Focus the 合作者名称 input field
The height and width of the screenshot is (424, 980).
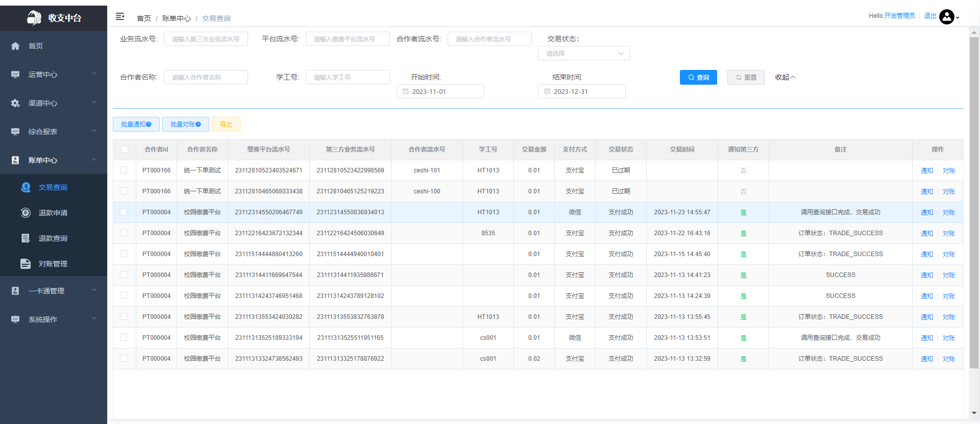(206, 77)
